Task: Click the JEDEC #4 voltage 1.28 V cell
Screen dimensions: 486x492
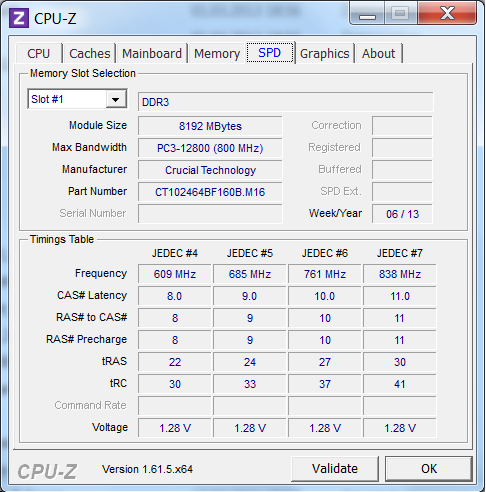Action: point(175,428)
